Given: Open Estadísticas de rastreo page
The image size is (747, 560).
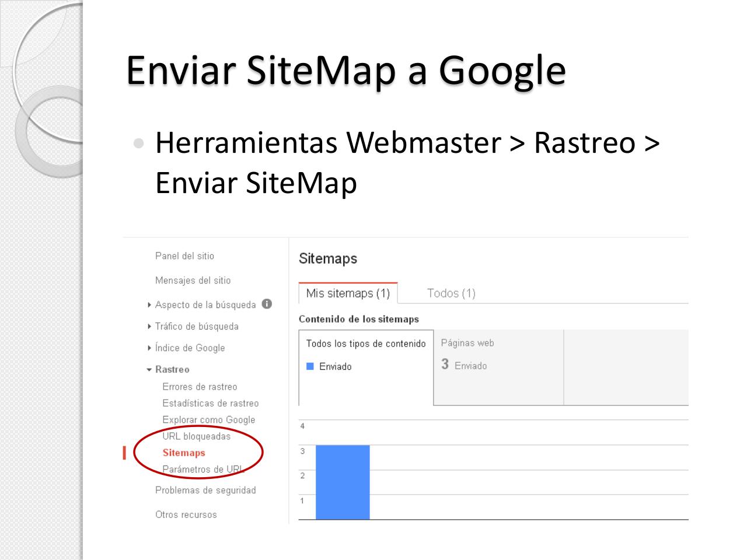Looking at the screenshot, I should click(x=210, y=403).
